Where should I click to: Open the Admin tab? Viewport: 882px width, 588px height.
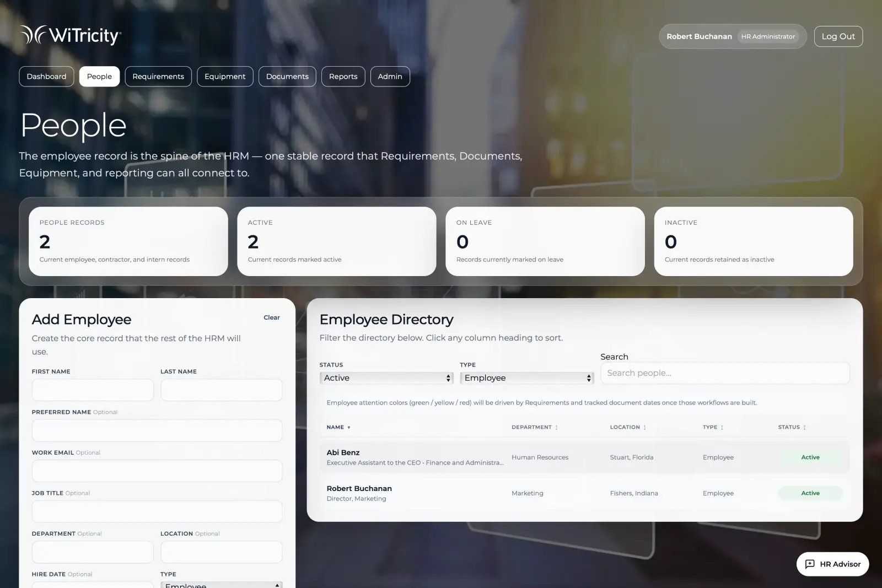(390, 77)
